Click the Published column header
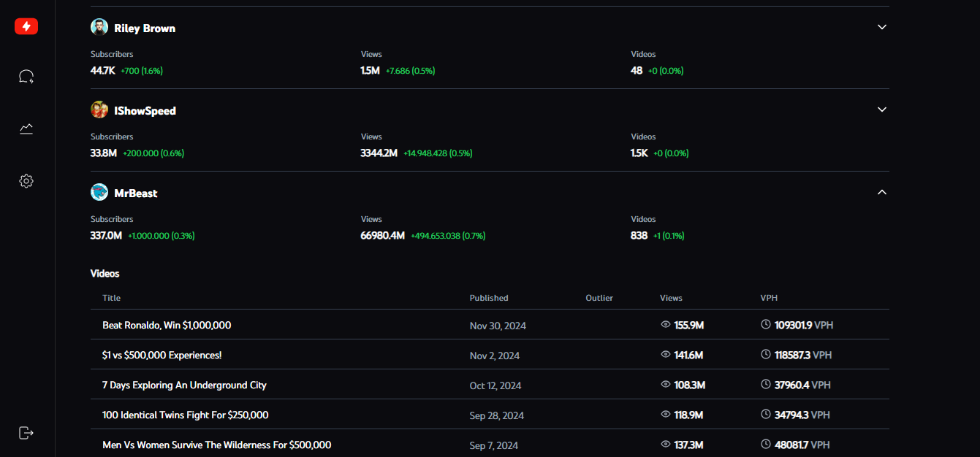Screen dimensions: 980x457 pyautogui.click(x=489, y=298)
